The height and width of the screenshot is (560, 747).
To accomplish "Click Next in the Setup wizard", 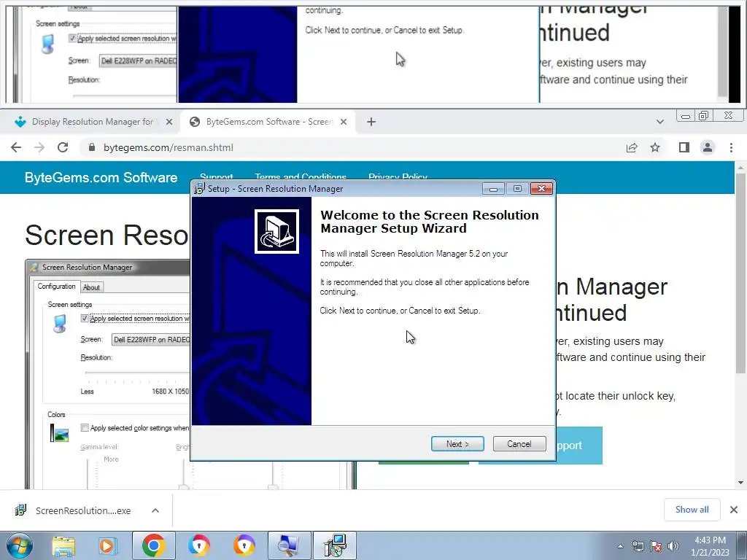I will click(x=457, y=444).
